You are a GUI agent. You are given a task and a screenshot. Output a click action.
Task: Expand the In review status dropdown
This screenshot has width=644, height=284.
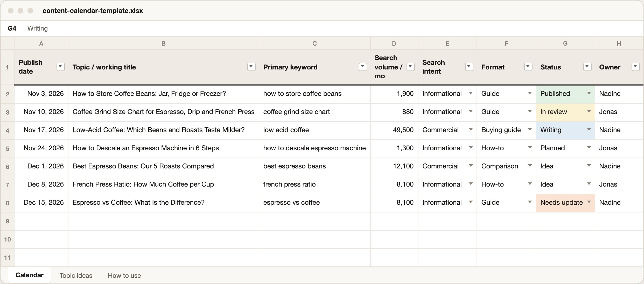click(589, 111)
